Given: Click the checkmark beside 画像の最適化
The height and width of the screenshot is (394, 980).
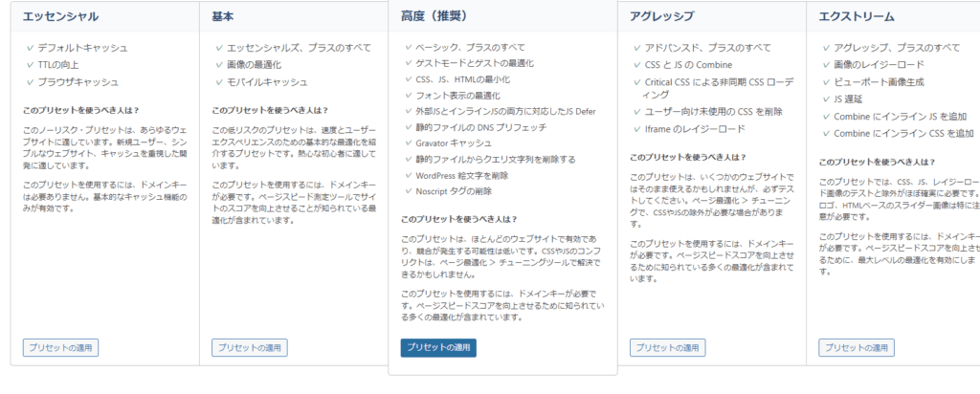Looking at the screenshot, I should pos(219,65).
